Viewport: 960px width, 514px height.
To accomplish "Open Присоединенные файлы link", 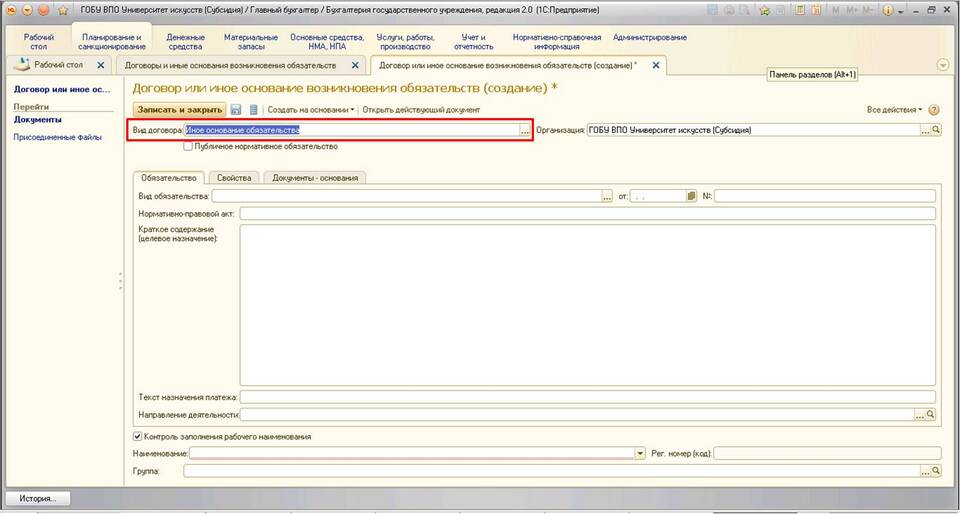I will [58, 138].
